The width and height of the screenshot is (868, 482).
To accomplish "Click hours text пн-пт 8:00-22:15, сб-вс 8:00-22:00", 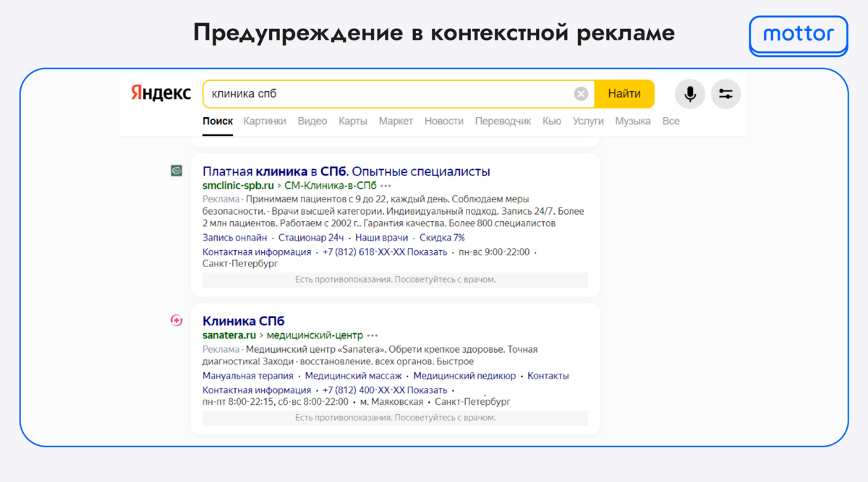I will pos(276,401).
